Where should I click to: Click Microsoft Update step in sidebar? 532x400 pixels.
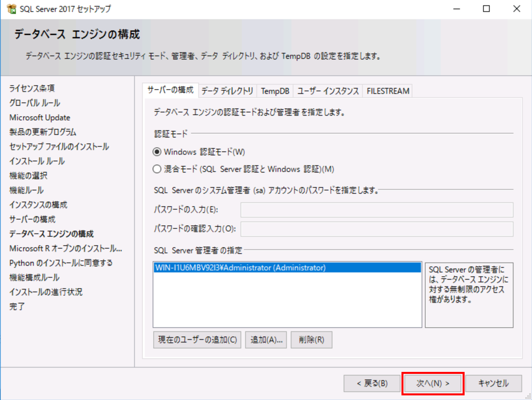pyautogui.click(x=40, y=117)
